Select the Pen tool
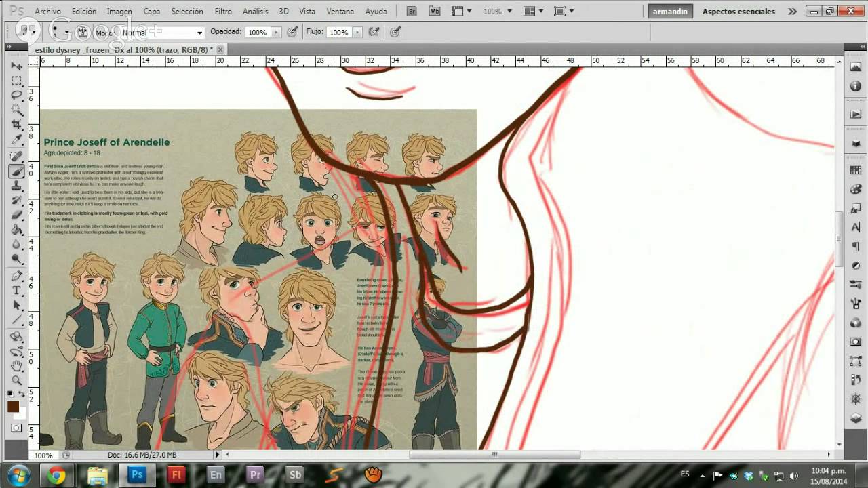The width and height of the screenshot is (868, 488). pos(17,276)
